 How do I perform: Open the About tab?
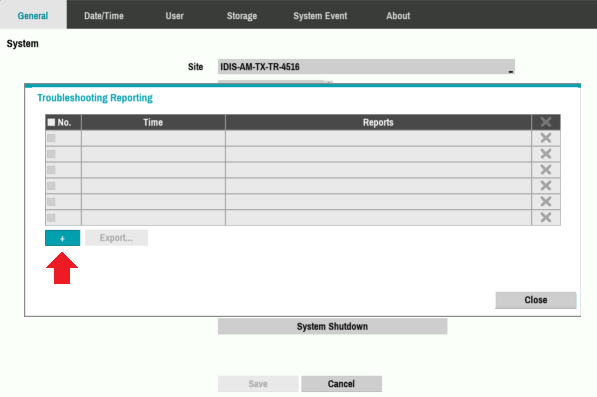pos(398,16)
